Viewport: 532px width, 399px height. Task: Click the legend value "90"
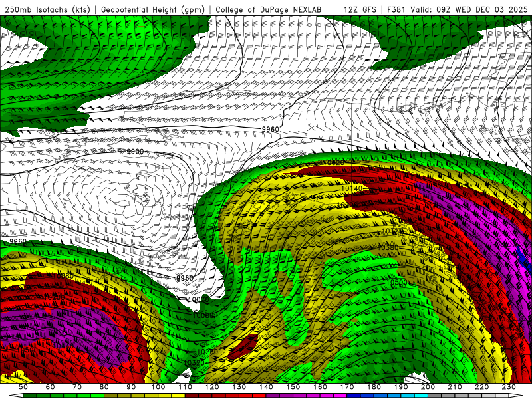131,387
